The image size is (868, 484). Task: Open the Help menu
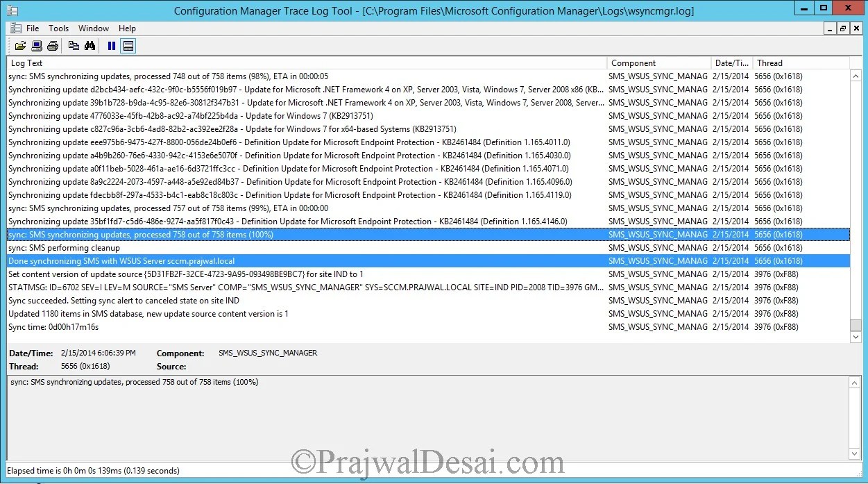point(127,28)
